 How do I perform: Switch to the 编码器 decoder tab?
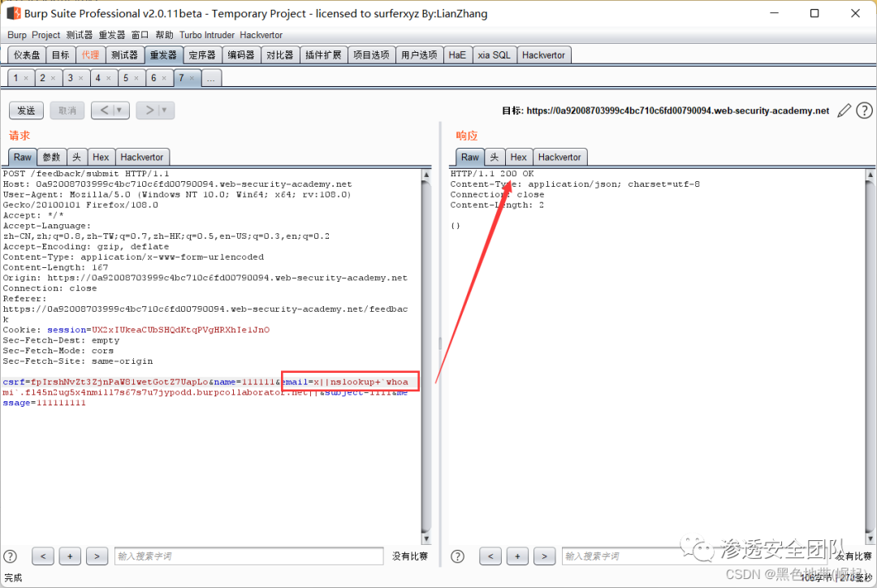pos(241,55)
